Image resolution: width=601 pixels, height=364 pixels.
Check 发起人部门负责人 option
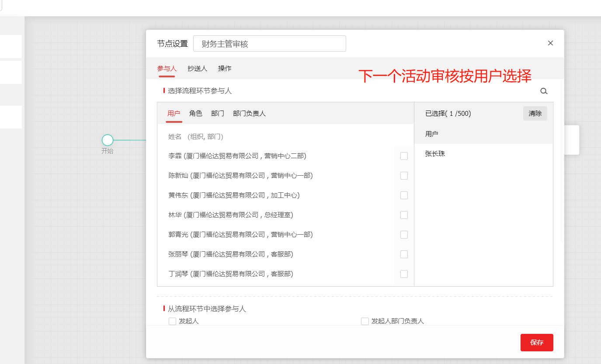365,321
